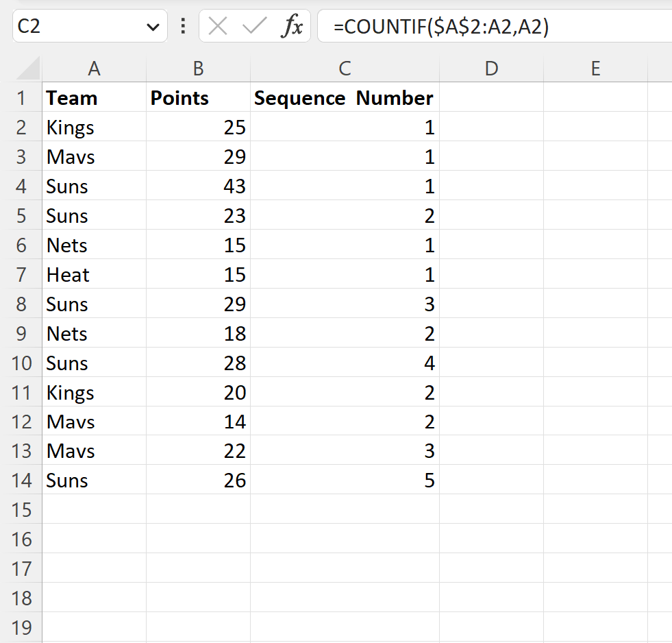Open the three-dot overflow menu near Name Box
The height and width of the screenshot is (643, 672).
click(182, 26)
